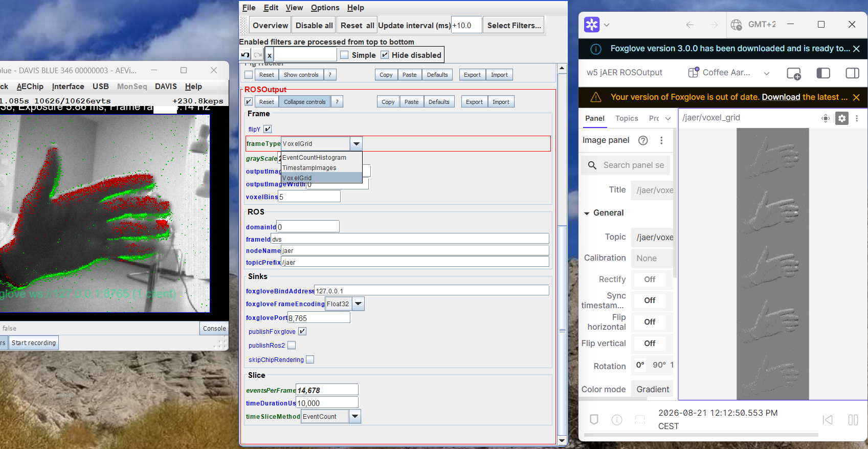Open the AEChip menu in AEViewer

[30, 87]
